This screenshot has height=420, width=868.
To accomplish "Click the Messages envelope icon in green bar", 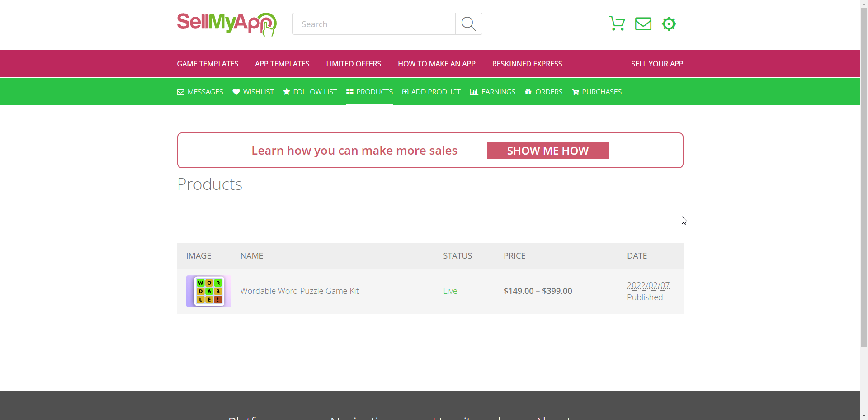I will click(x=180, y=92).
